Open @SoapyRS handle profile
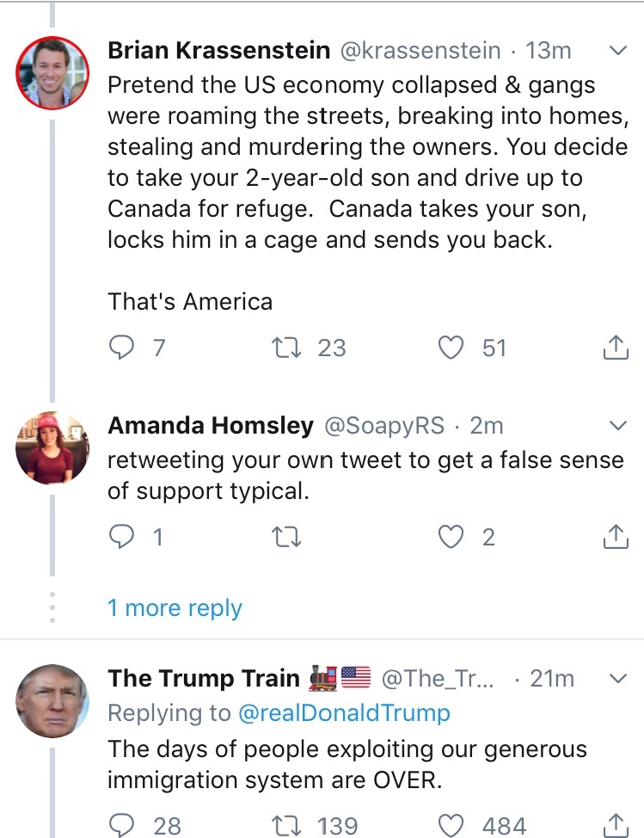 click(x=383, y=426)
